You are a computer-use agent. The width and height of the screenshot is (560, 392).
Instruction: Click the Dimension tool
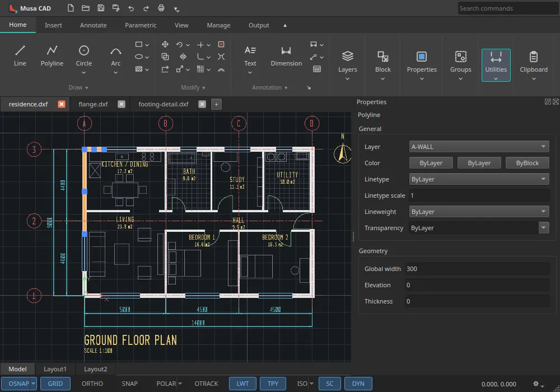point(286,56)
